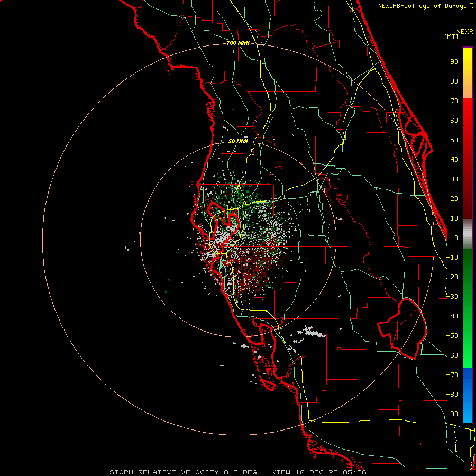Click the KTBW radar site identifier

281,472
